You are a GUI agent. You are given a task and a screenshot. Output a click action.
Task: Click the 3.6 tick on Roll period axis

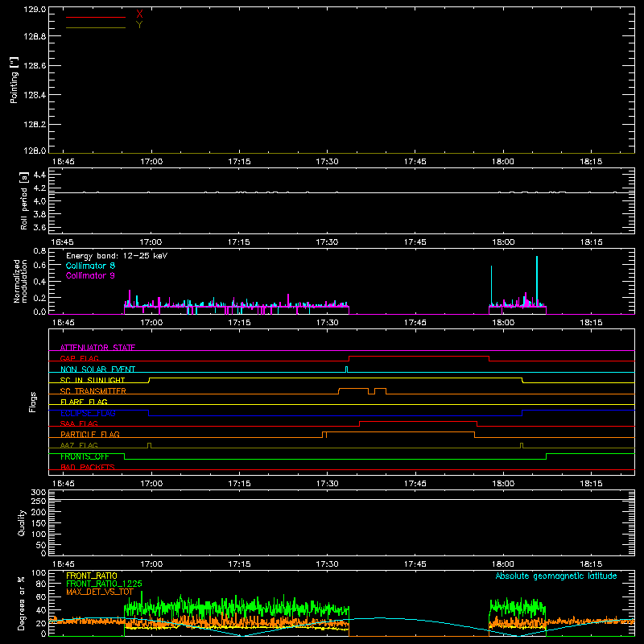[39, 227]
